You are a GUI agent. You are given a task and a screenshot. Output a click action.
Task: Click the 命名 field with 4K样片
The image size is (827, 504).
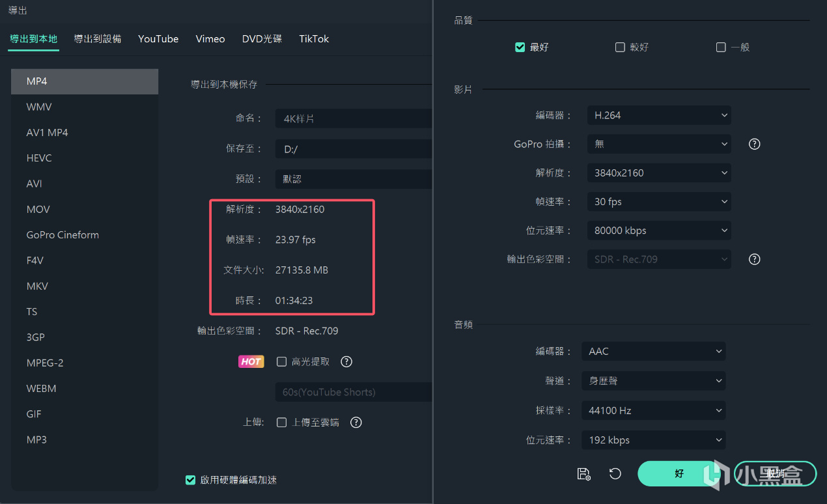coord(354,119)
